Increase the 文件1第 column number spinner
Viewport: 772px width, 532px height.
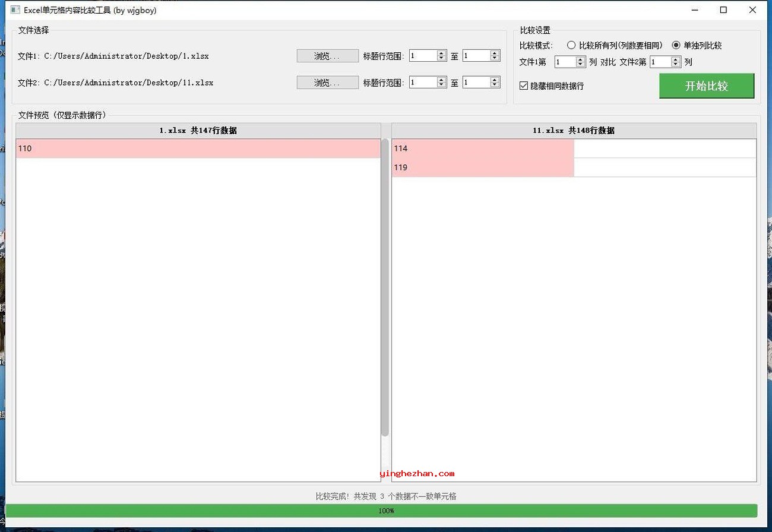[580, 59]
